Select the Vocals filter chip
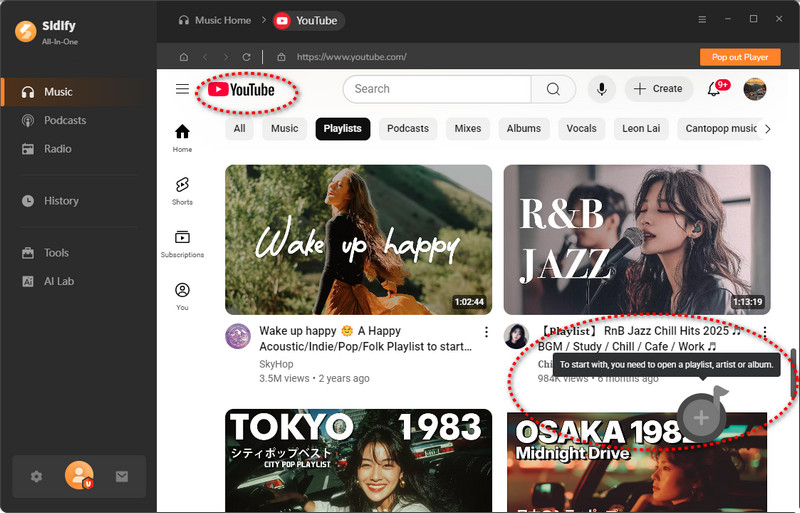The height and width of the screenshot is (513, 800). pyautogui.click(x=581, y=129)
